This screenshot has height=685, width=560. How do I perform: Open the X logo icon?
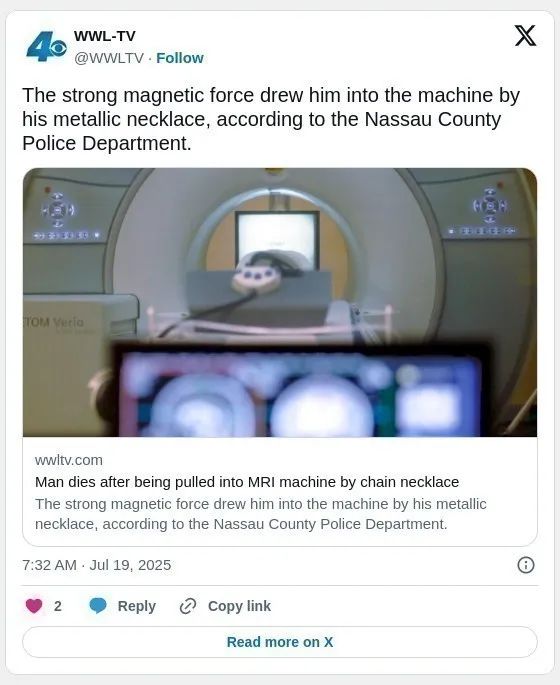tap(525, 36)
